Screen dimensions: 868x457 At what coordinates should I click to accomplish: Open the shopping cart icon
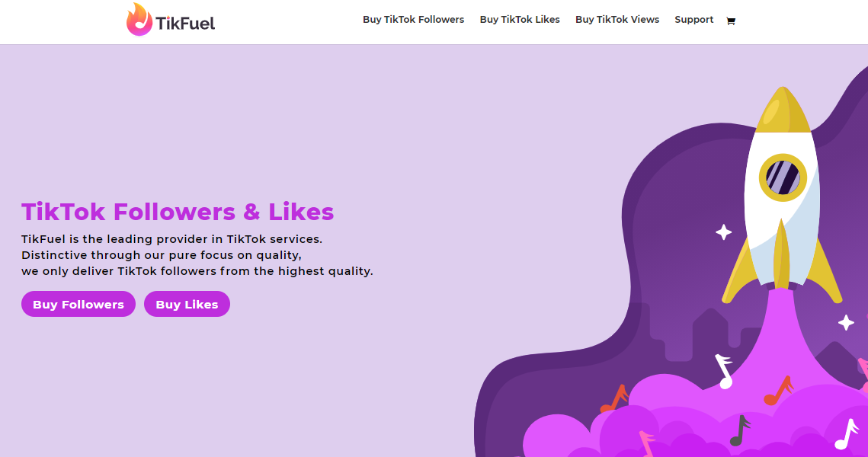tap(731, 21)
